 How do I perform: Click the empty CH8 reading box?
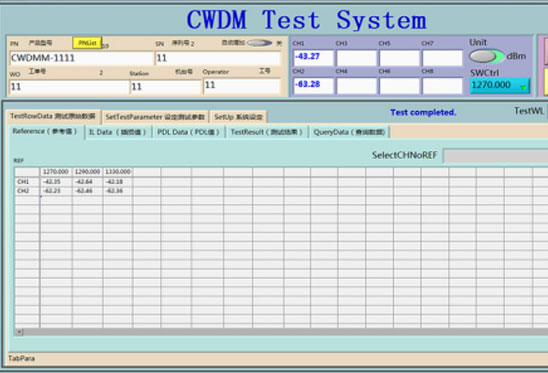[x=442, y=86]
